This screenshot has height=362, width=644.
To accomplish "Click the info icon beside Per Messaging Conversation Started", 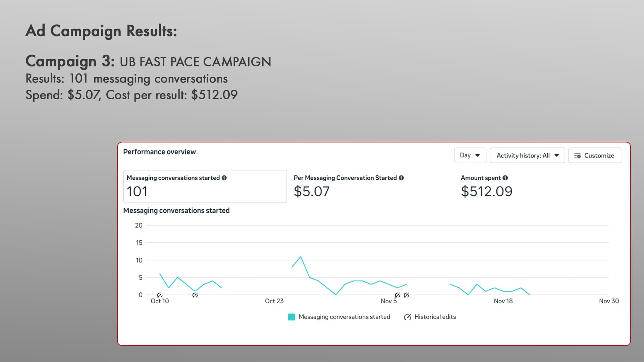I will pos(401,178).
